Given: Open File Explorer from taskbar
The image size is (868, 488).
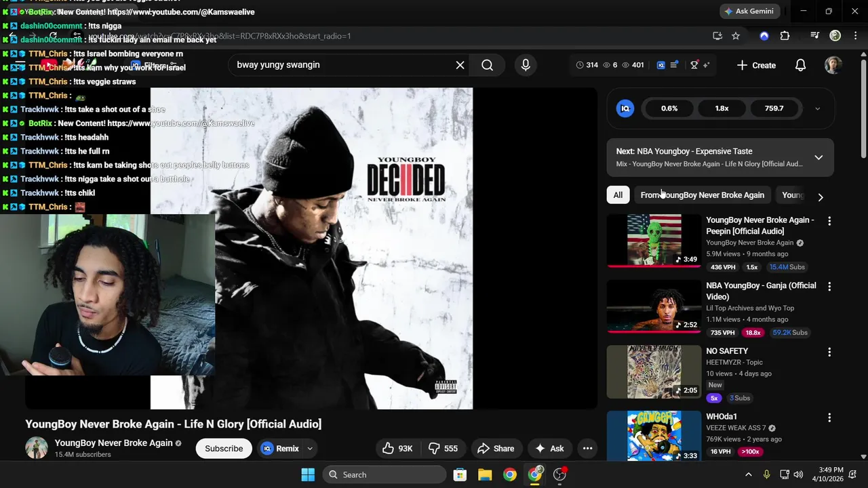Looking at the screenshot, I should pos(485,474).
